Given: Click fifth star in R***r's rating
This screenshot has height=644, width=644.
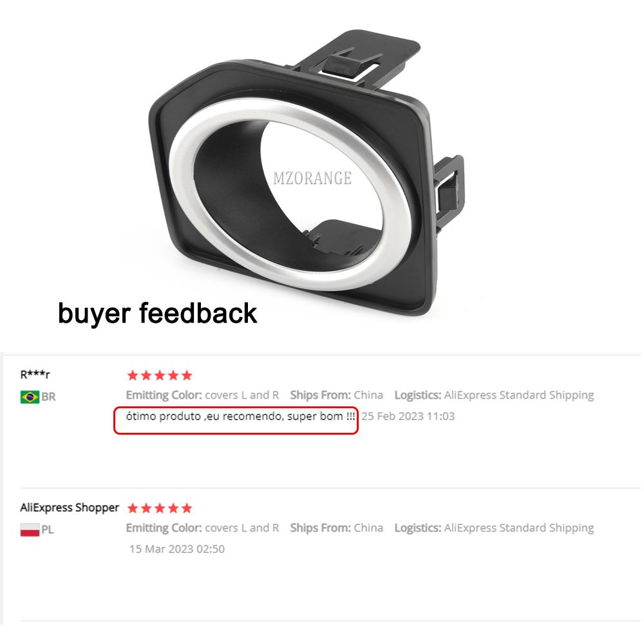Looking at the screenshot, I should tap(187, 375).
